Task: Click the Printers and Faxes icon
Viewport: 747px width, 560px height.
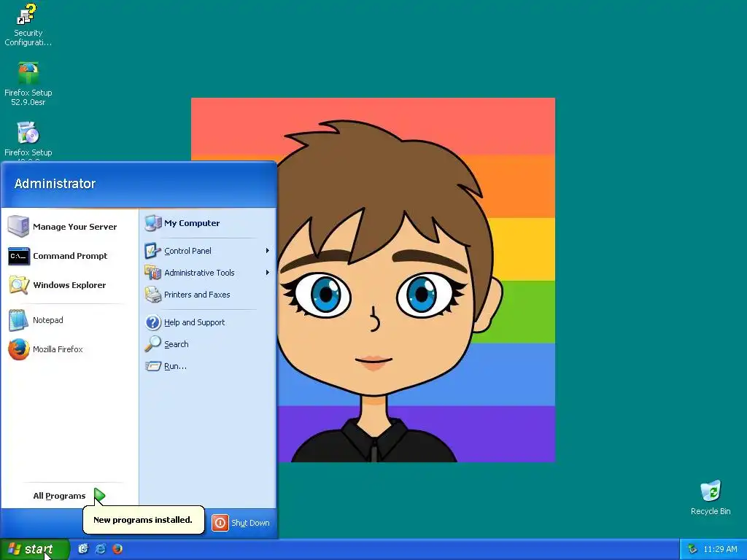Action: [153, 295]
